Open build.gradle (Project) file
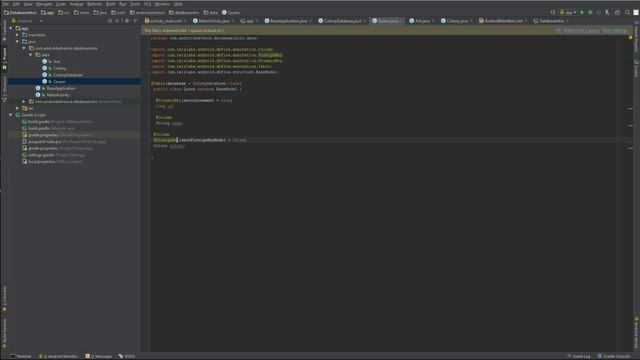This screenshot has width=640, height=360. 57,122
